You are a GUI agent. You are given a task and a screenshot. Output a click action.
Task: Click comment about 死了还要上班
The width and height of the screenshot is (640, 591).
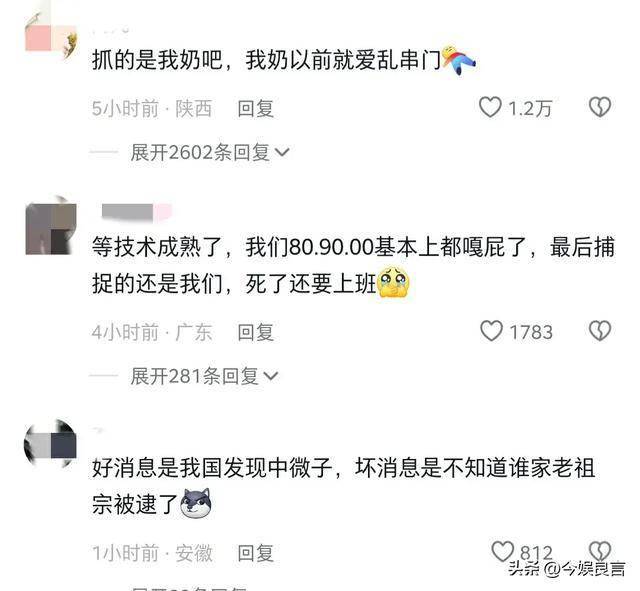click(353, 265)
